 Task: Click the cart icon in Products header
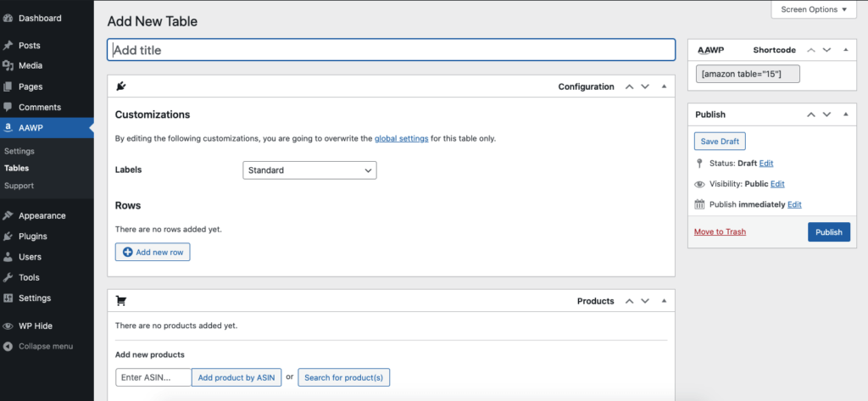click(121, 301)
